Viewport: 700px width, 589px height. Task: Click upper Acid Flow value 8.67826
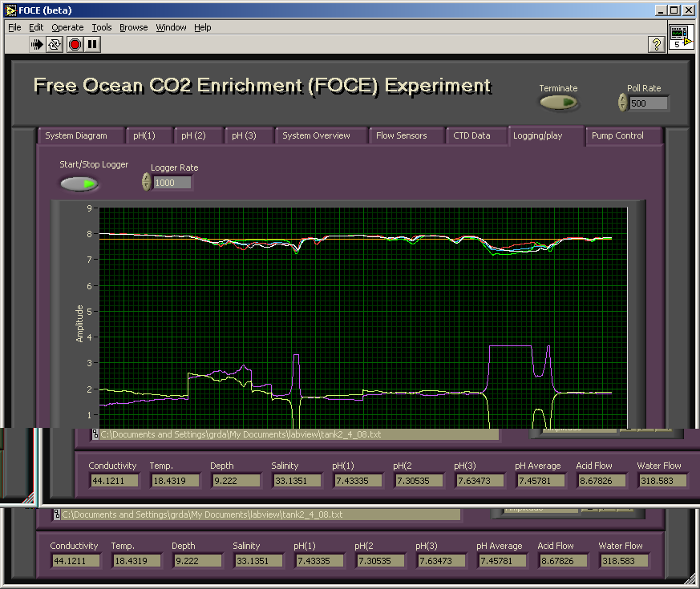coord(602,481)
